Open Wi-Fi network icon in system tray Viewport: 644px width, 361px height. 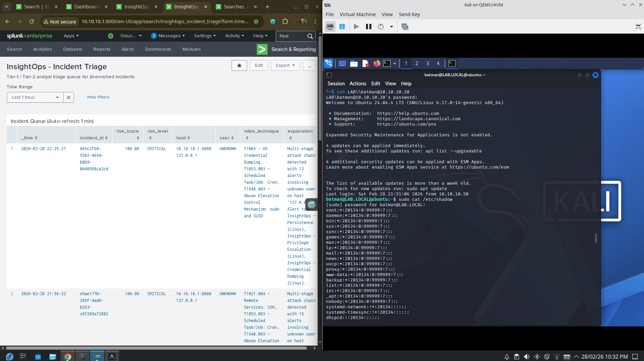[x=557, y=357]
